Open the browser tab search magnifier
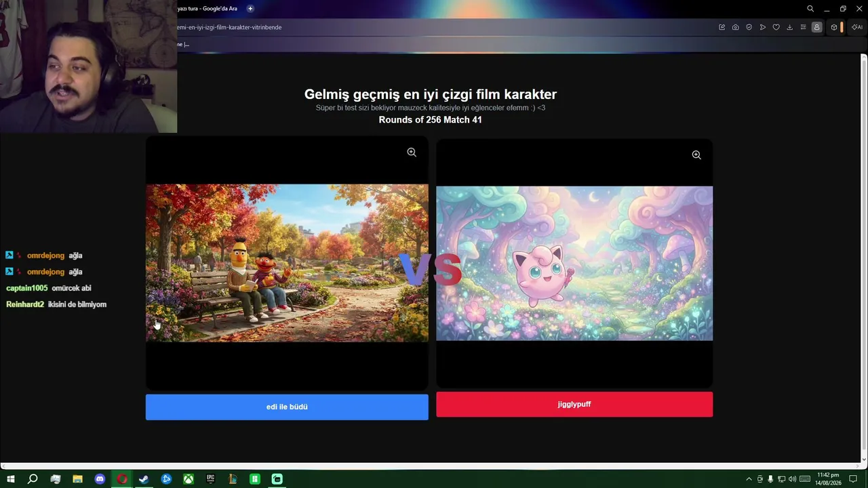The height and width of the screenshot is (488, 868). point(810,9)
